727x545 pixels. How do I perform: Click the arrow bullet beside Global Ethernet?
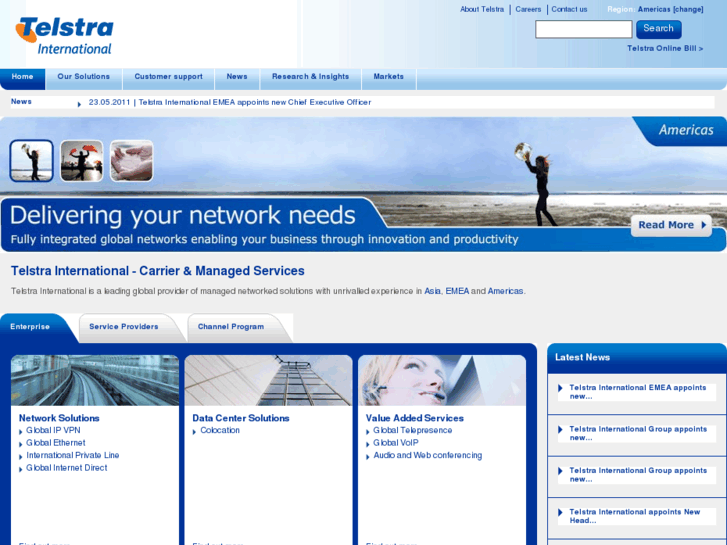[x=20, y=445]
